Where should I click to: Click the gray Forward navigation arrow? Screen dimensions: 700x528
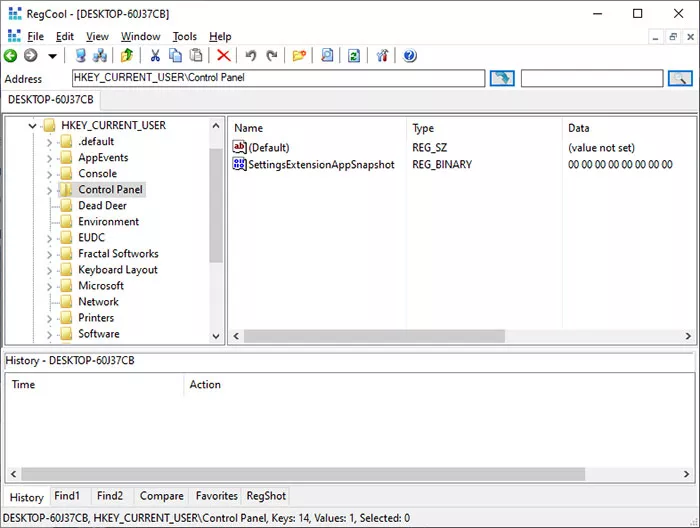30,56
